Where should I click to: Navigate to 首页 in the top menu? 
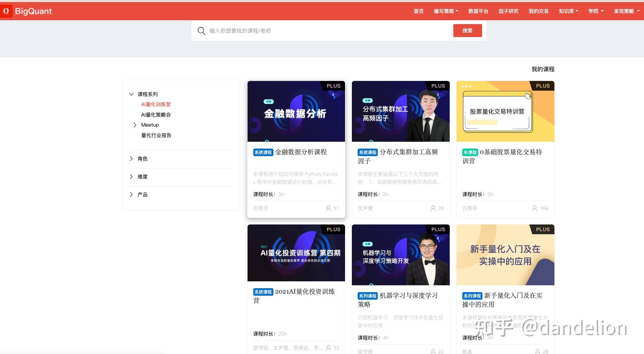pyautogui.click(x=418, y=11)
